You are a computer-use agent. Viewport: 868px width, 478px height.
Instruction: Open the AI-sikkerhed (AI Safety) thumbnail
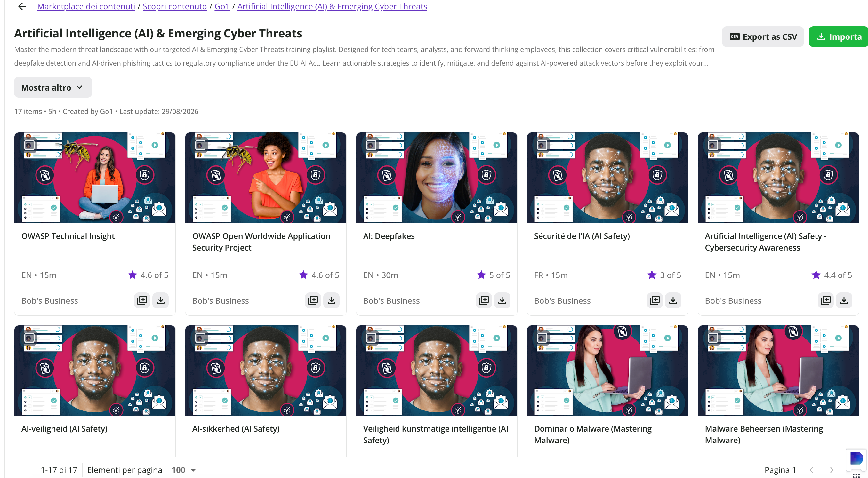tap(266, 370)
